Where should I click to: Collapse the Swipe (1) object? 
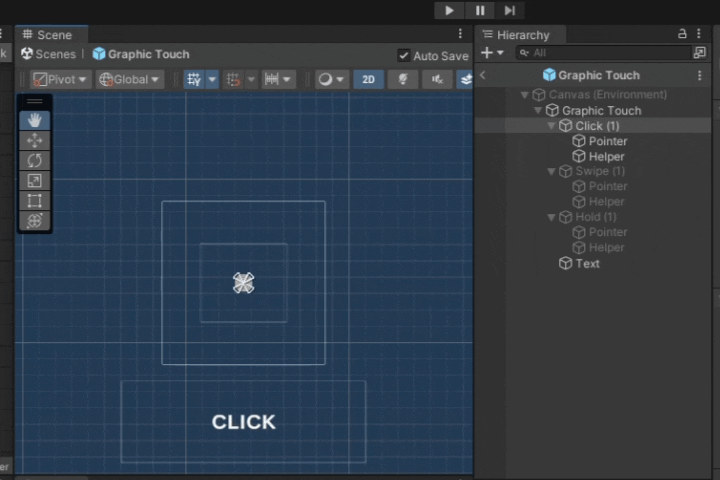pyautogui.click(x=552, y=172)
